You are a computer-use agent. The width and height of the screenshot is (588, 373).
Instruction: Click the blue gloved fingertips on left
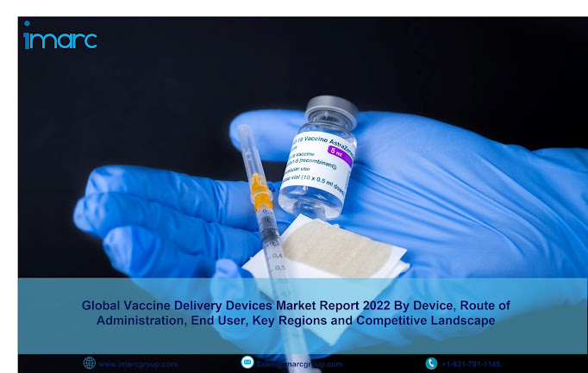88,209
